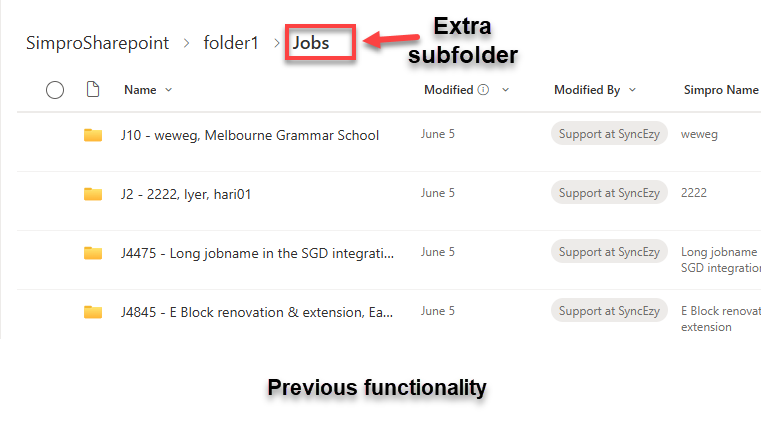This screenshot has height=434, width=761.
Task: Expand the Modified By column dropdown
Action: pos(632,90)
